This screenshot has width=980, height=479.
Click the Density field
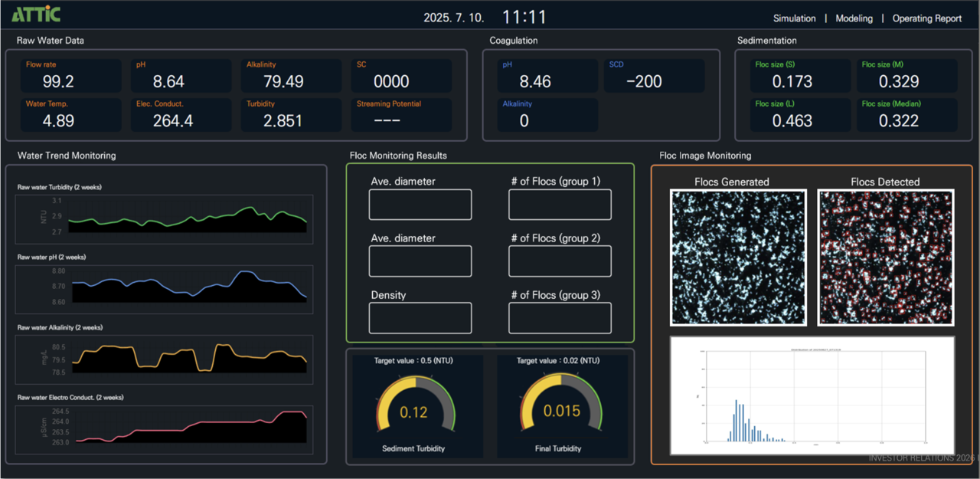tap(420, 318)
